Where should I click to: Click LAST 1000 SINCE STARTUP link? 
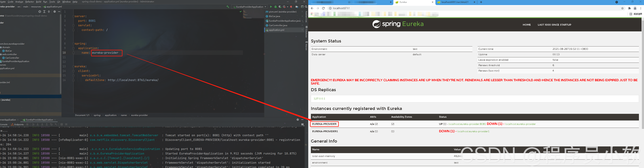554,25
